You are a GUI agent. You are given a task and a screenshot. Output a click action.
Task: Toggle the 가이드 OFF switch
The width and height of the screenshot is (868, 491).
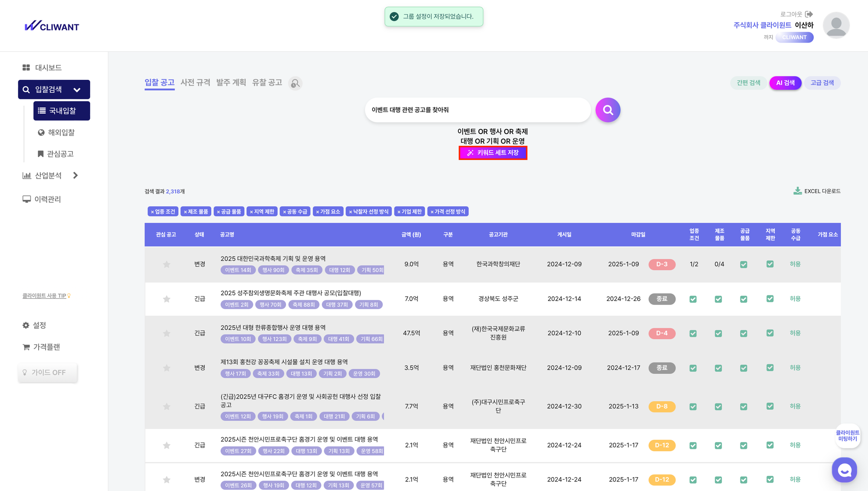[48, 373]
